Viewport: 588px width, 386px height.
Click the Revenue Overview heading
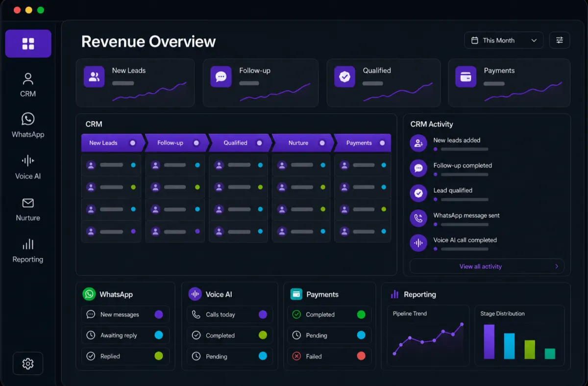[148, 41]
